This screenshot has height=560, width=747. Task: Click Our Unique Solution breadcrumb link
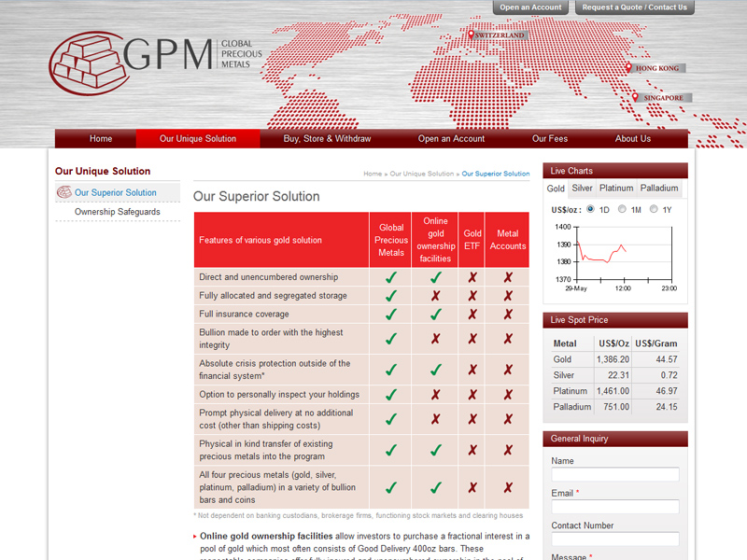tap(422, 174)
